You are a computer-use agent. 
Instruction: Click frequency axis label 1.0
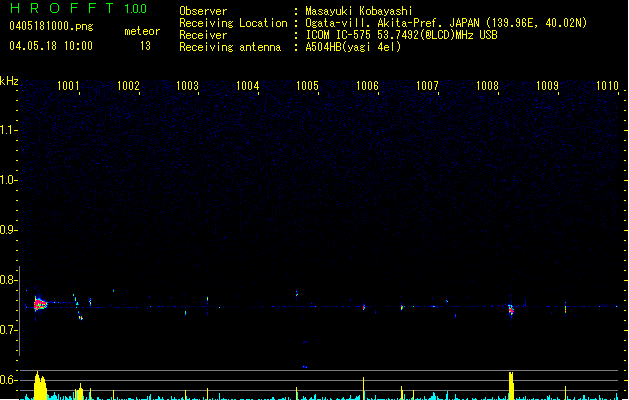pyautogui.click(x=8, y=180)
